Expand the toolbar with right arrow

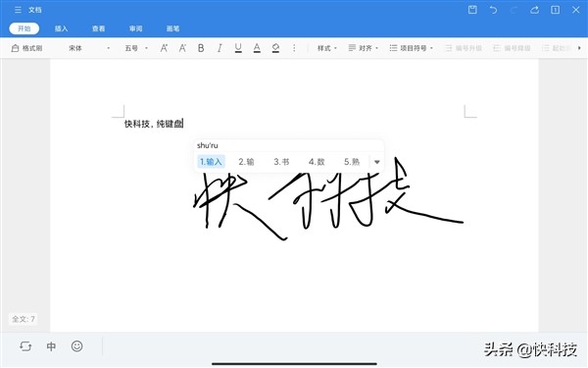tap(579, 48)
